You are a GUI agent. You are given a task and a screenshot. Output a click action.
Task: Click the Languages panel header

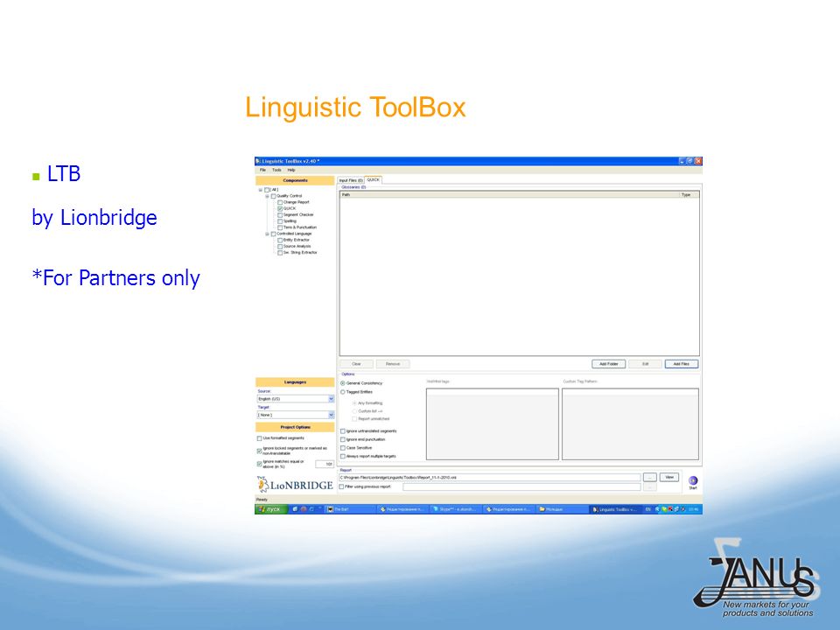(x=295, y=382)
